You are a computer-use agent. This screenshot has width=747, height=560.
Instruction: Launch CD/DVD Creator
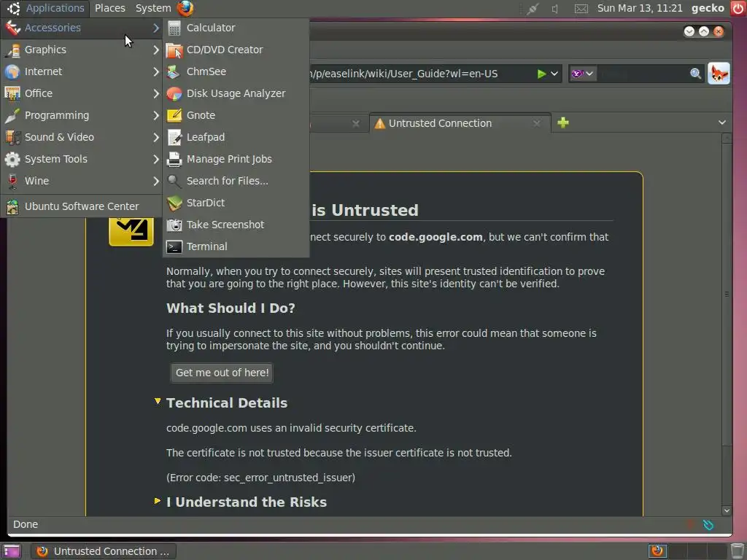point(236,50)
